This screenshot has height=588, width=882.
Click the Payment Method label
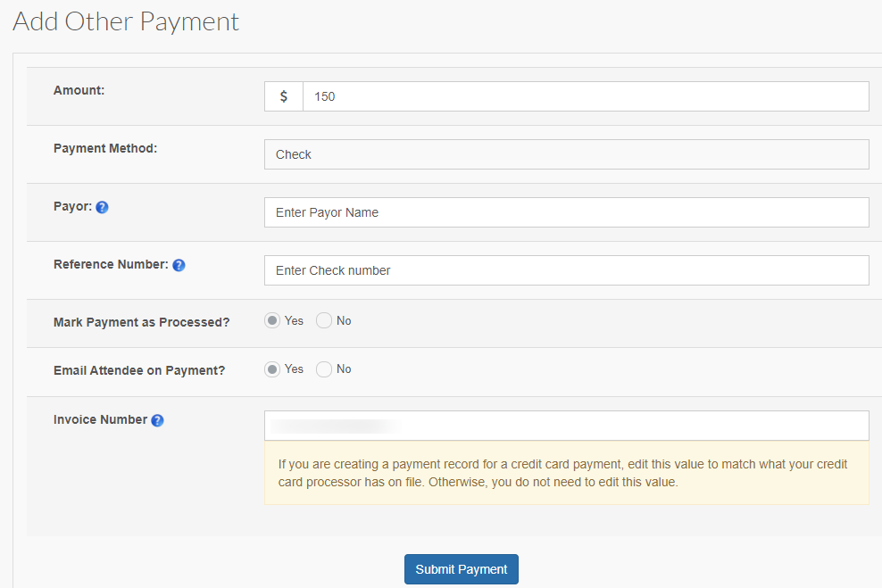105,148
